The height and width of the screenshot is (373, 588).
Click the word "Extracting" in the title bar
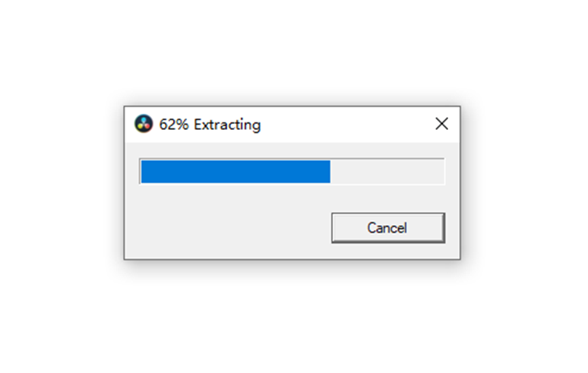[x=227, y=125]
